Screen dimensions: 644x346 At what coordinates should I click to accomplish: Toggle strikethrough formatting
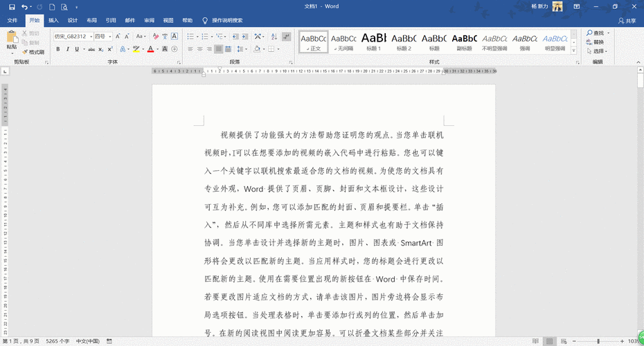coord(91,49)
